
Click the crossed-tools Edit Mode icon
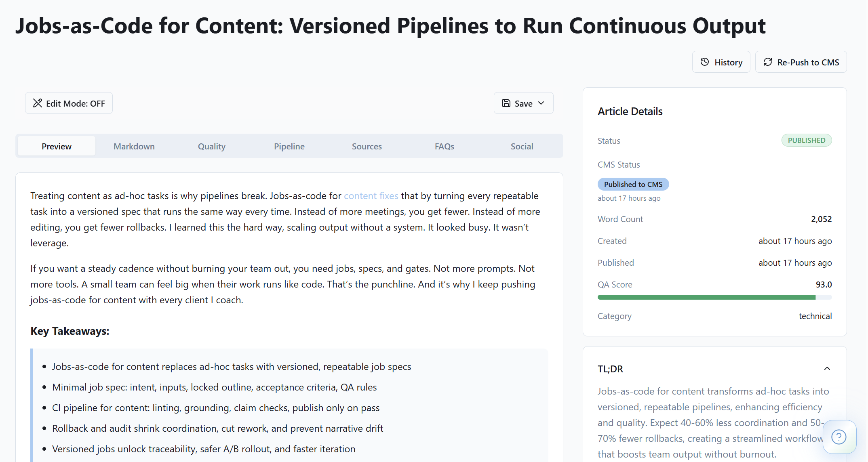coord(38,103)
